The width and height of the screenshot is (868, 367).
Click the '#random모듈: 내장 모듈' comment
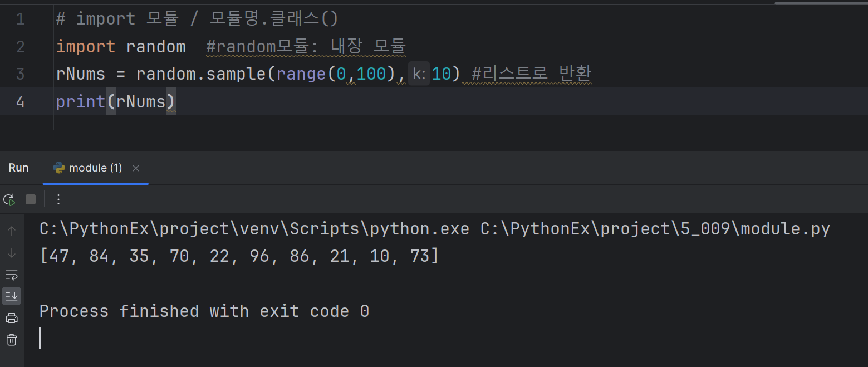pos(306,47)
